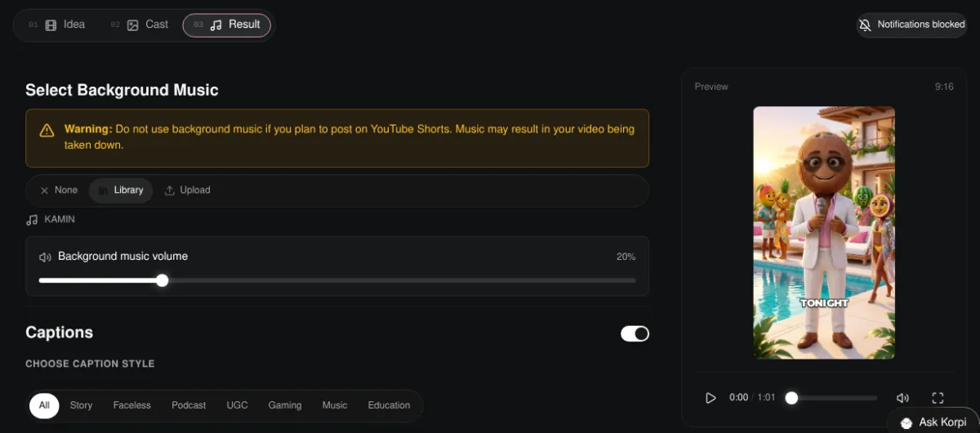Filter caption styles by UGC
Image resolution: width=980 pixels, height=433 pixels.
tap(237, 405)
